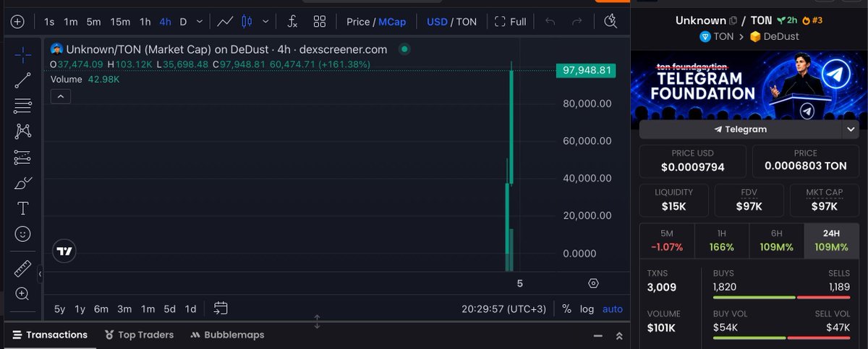
Task: Switch chart to Price mode
Action: pos(358,22)
